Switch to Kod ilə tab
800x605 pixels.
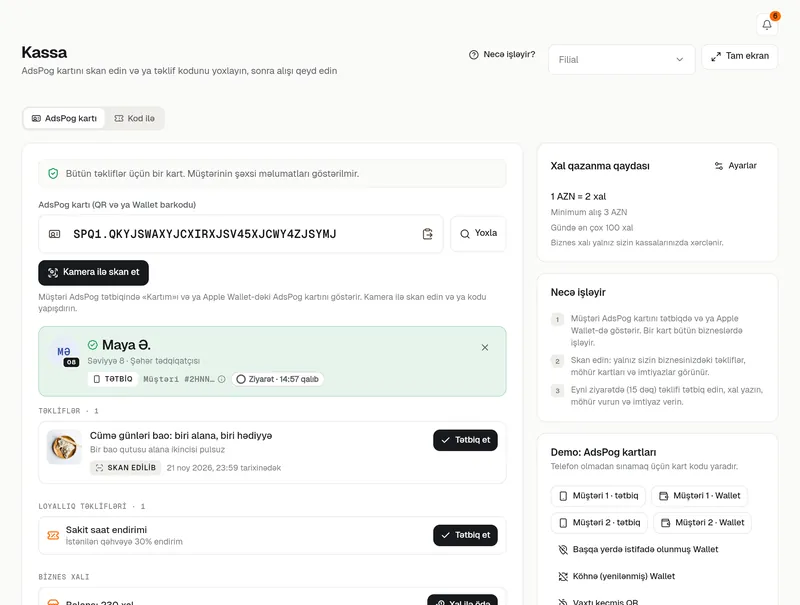click(x=134, y=118)
